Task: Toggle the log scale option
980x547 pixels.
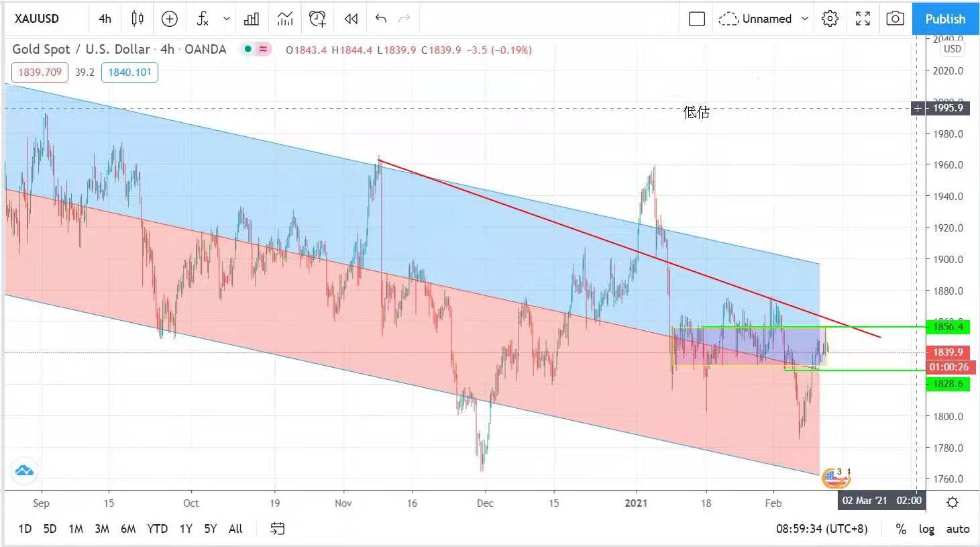Action: point(926,529)
